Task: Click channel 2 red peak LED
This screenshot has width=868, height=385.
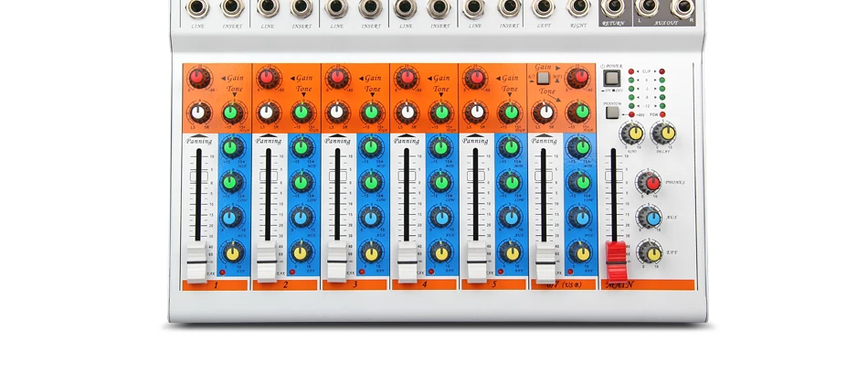Action: (x=292, y=272)
